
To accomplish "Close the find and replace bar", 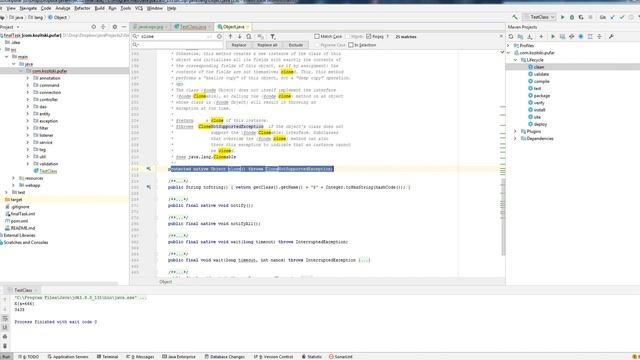I will tap(501, 36).
